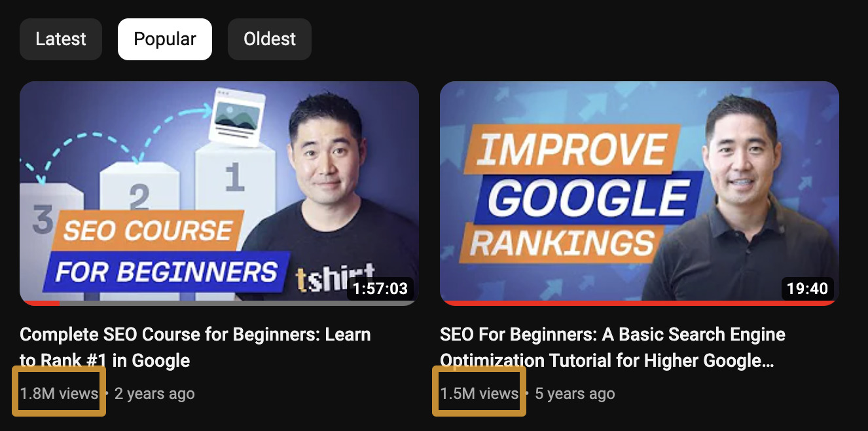Click the 1.5M views count
This screenshot has height=431, width=868.
coord(479,394)
